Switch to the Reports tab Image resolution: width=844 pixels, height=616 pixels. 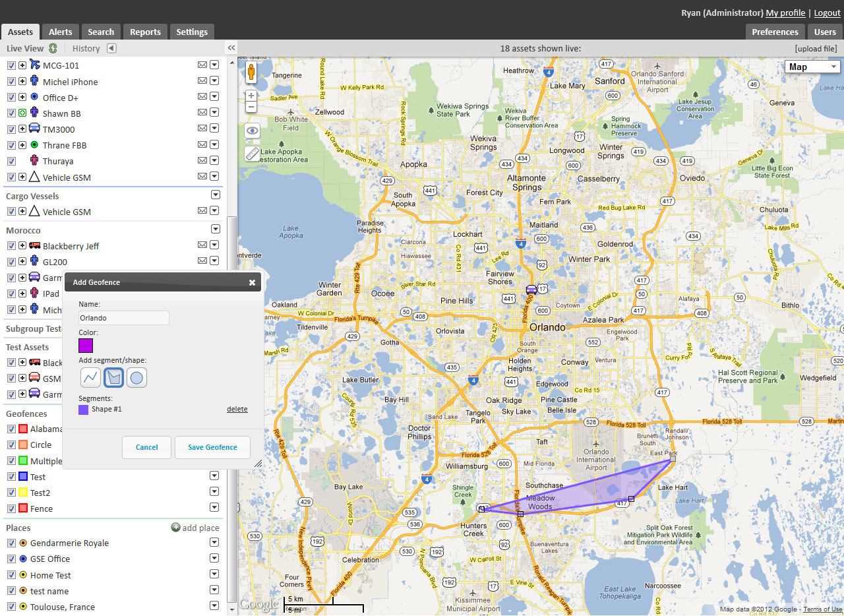(144, 31)
